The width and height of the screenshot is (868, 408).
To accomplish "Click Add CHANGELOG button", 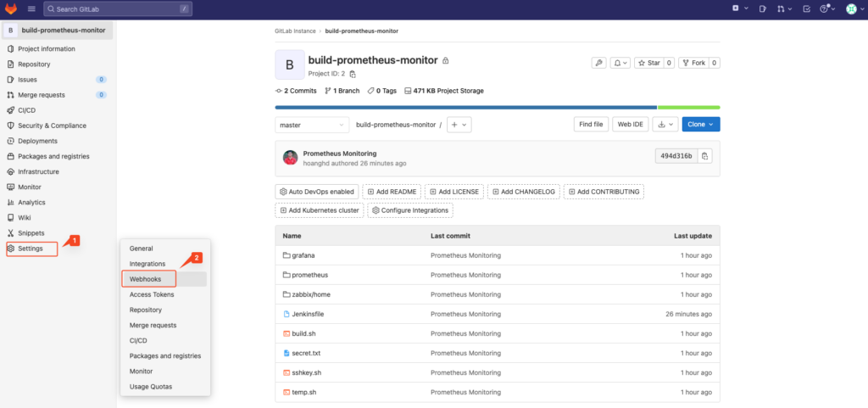I will click(x=524, y=192).
